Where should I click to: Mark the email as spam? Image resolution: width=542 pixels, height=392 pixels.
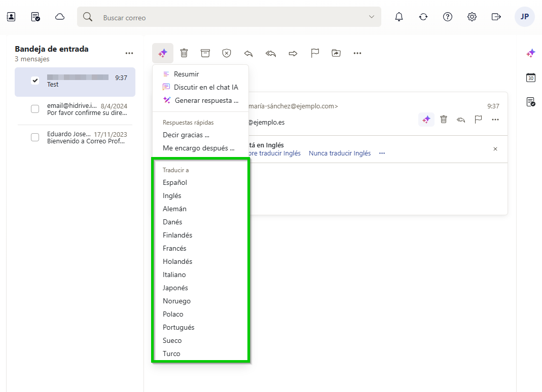pyautogui.click(x=226, y=53)
